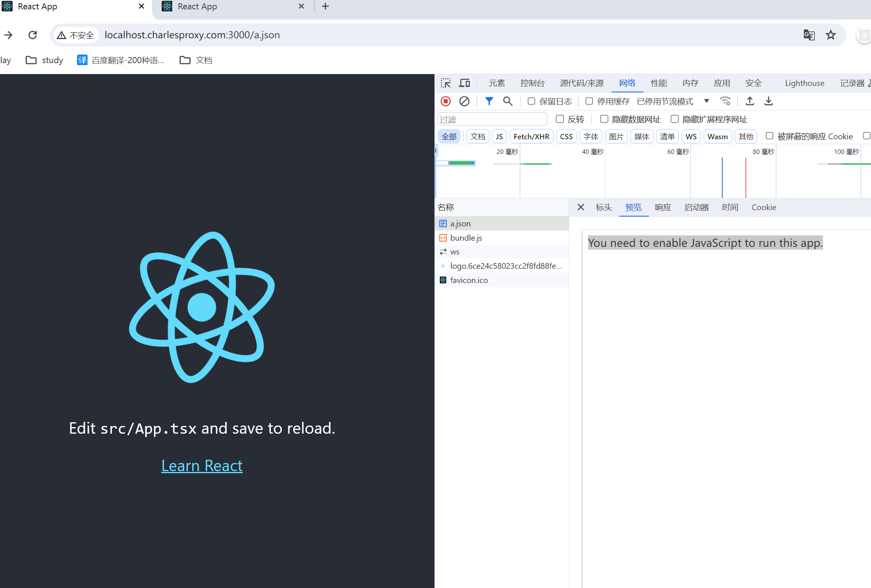Reload the page with the refresh icon
This screenshot has height=588, width=871.
click(33, 35)
